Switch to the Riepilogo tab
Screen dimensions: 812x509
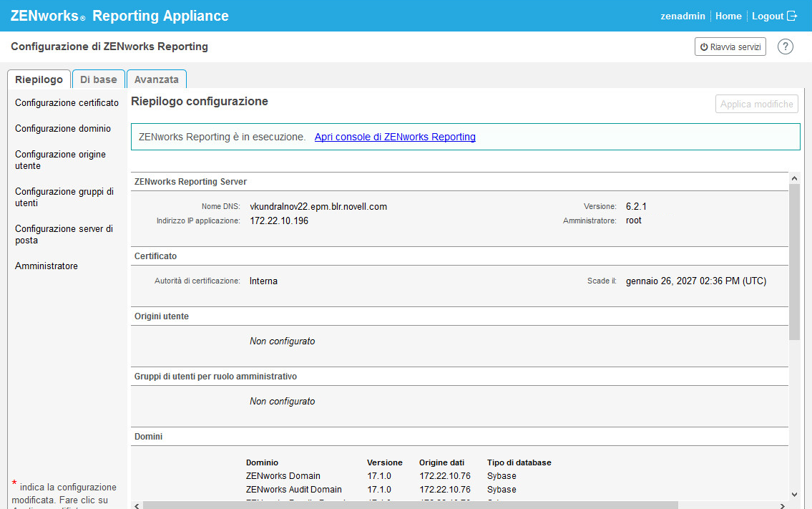[x=39, y=79]
